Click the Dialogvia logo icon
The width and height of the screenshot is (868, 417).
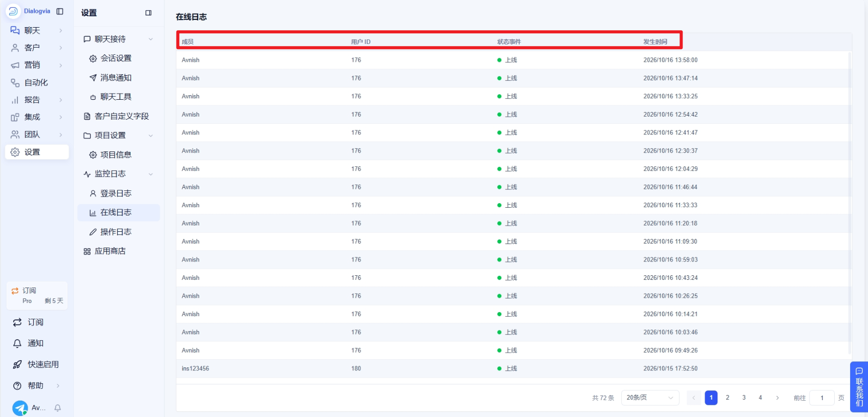[13, 11]
